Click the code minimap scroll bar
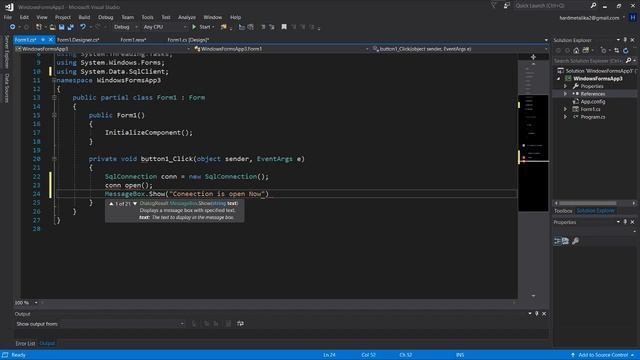 [x=533, y=177]
